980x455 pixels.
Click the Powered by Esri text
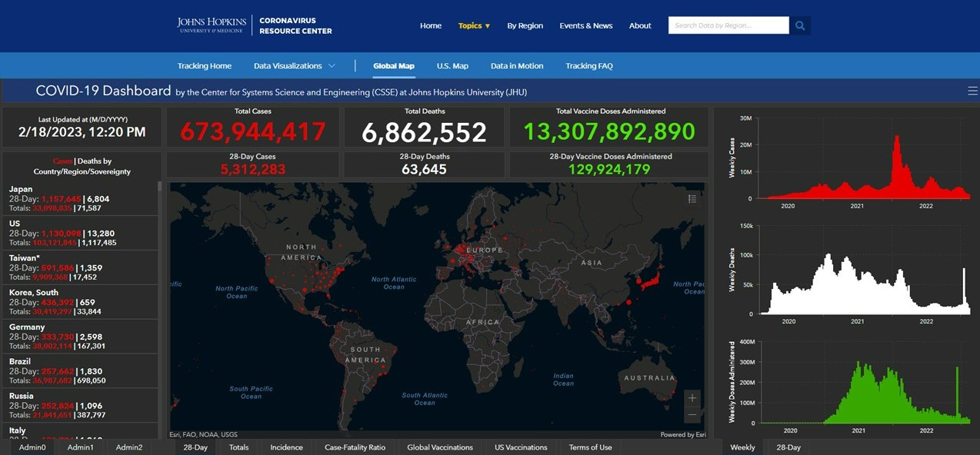coord(683,434)
